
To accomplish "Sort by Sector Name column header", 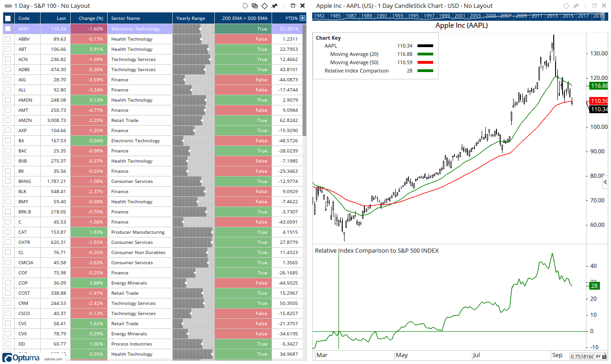I will pos(140,18).
